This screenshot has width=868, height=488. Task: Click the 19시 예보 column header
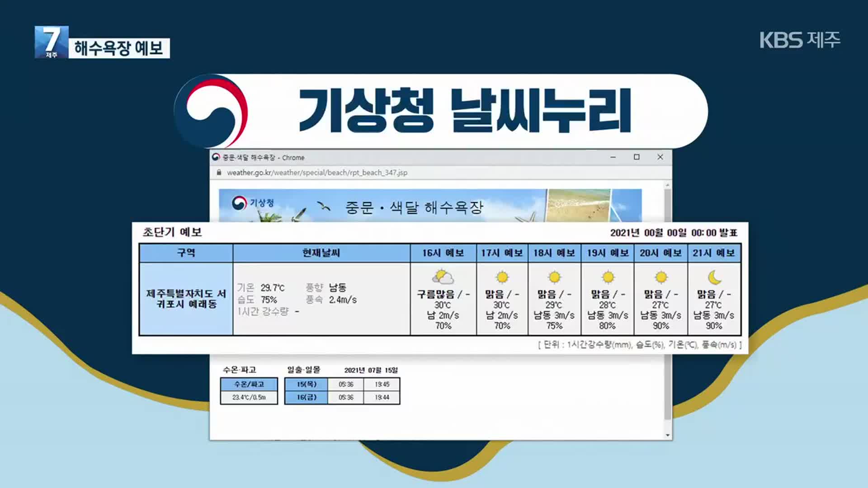608,253
